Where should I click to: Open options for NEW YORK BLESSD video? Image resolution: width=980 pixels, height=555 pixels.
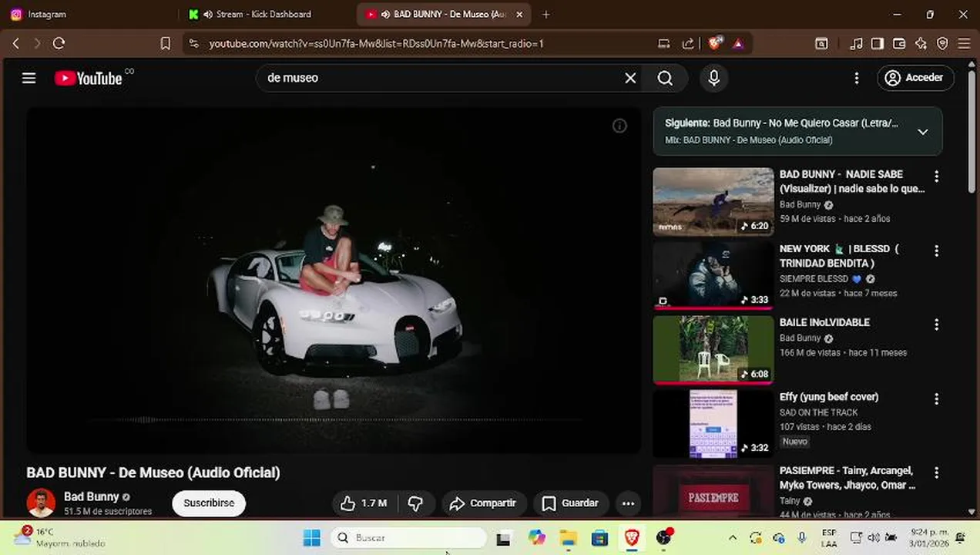(936, 251)
